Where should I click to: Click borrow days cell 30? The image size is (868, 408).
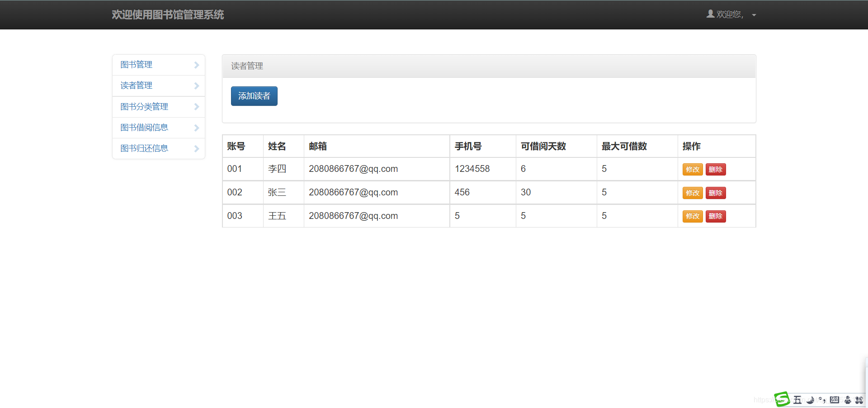pos(557,192)
